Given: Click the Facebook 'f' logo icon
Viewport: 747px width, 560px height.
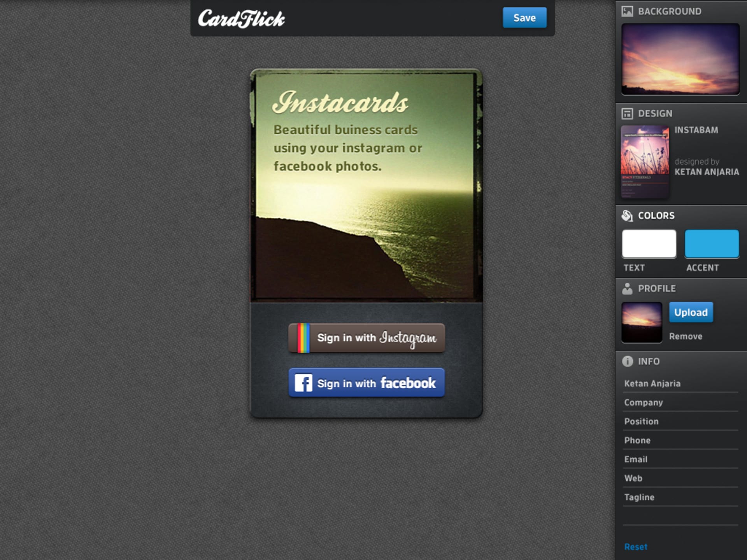Looking at the screenshot, I should click(303, 383).
